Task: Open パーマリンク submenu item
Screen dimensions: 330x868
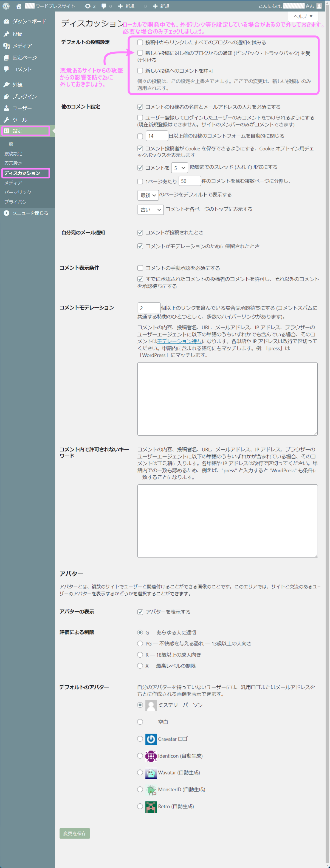Action: (18, 192)
